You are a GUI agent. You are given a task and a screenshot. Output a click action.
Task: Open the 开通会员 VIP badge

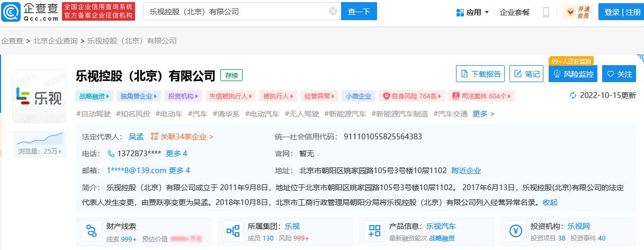click(578, 12)
